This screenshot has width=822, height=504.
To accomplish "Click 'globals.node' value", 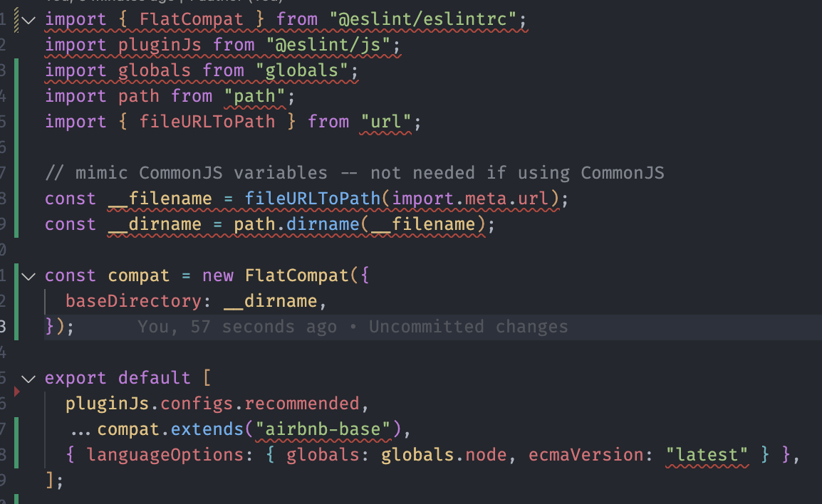I will (x=444, y=455).
